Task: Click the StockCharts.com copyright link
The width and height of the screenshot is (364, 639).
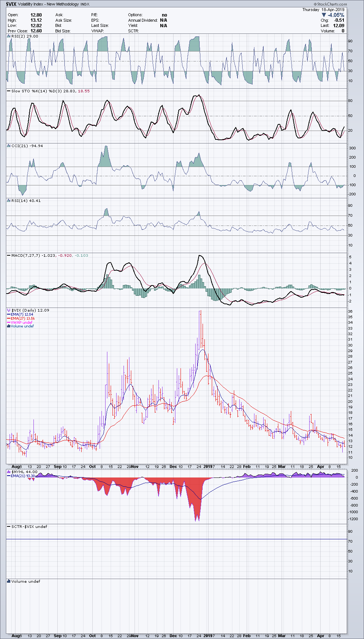Action: (331, 4)
